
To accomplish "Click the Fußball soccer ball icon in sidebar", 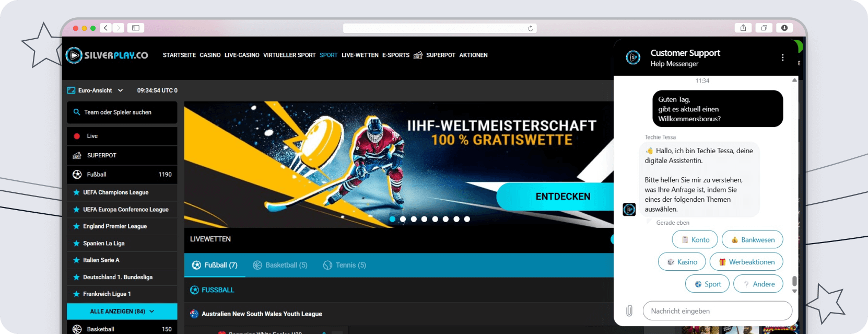I will (77, 175).
